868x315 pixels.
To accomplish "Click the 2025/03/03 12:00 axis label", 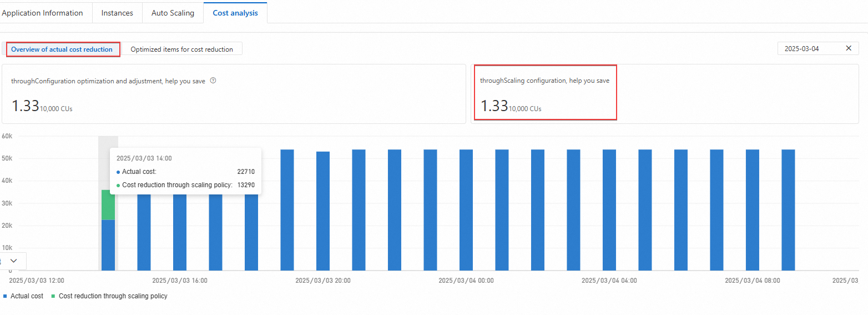I will [x=37, y=281].
